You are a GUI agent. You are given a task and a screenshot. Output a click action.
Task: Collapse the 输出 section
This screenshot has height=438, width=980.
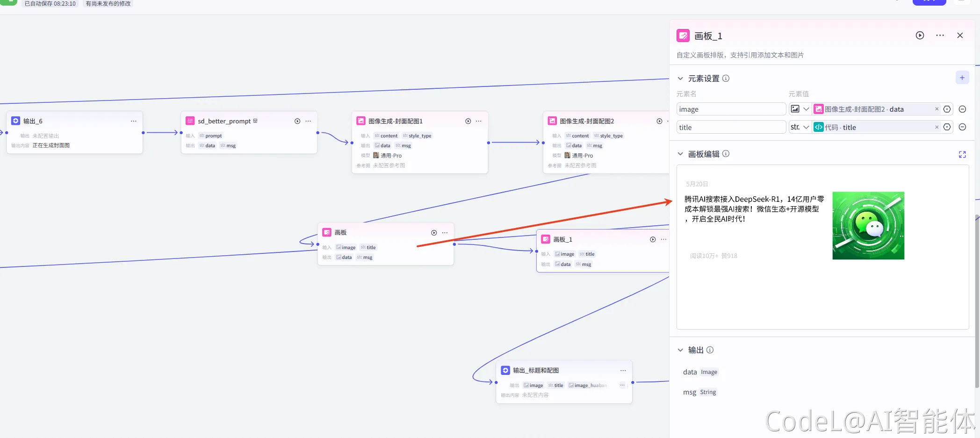[x=680, y=350]
